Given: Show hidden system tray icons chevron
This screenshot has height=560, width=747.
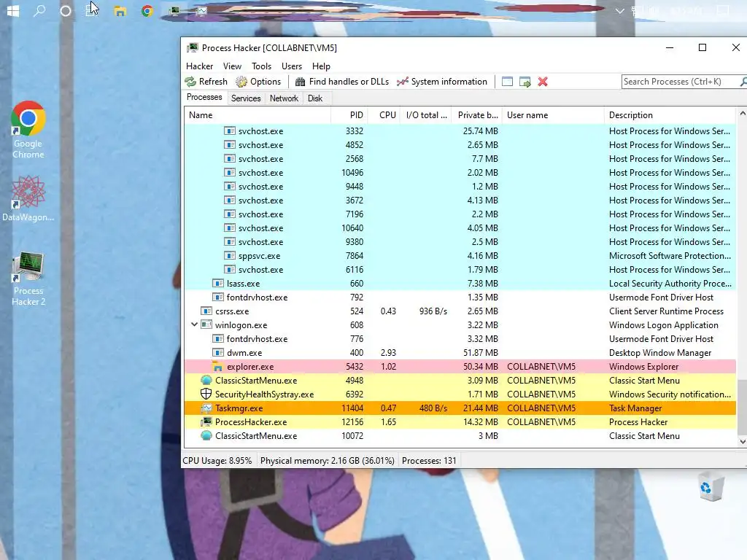Looking at the screenshot, I should click(619, 10).
